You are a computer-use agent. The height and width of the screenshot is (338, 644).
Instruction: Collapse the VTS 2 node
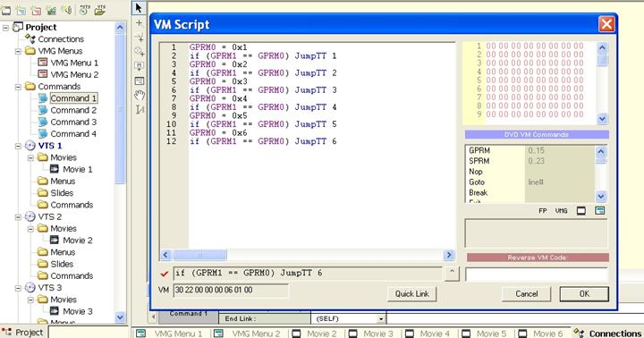(18, 217)
